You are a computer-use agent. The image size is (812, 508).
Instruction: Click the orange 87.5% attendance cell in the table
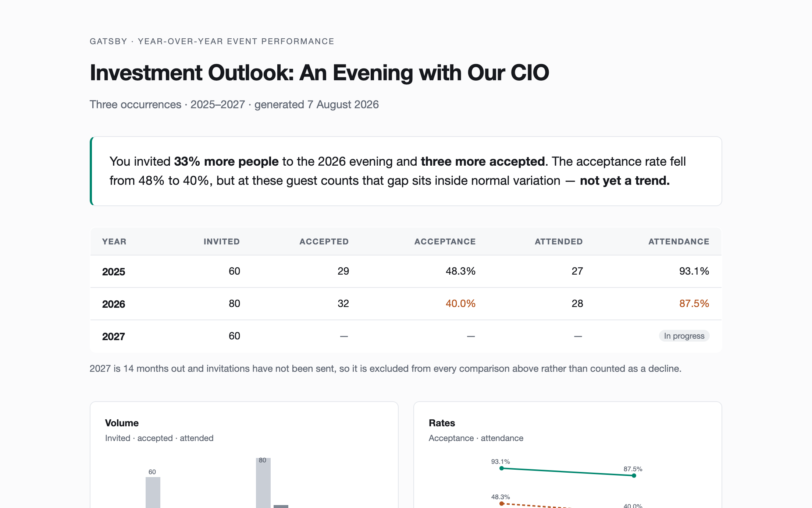click(x=694, y=304)
